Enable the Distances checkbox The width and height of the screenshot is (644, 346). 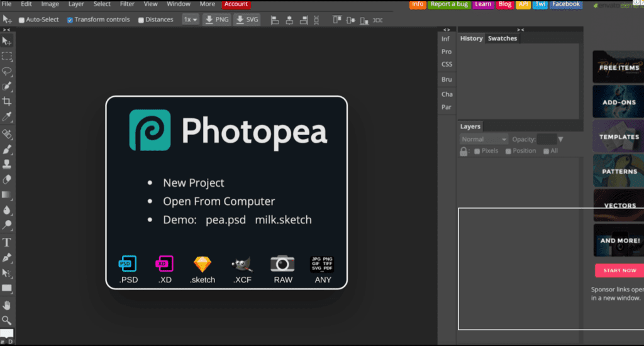pyautogui.click(x=141, y=20)
